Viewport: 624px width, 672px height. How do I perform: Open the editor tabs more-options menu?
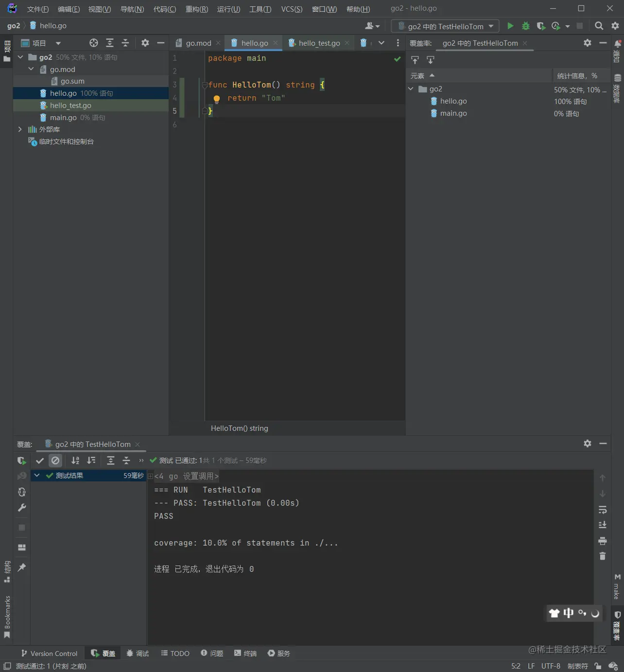pyautogui.click(x=398, y=43)
